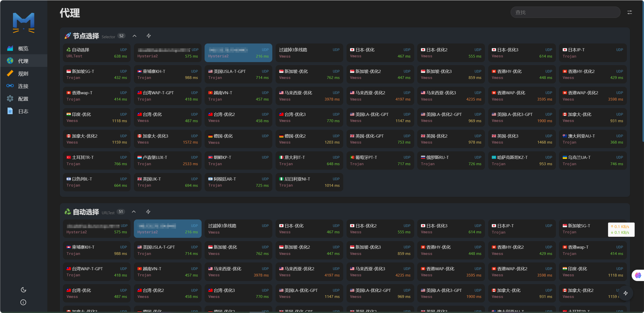Click the Metacubex cat logo
644x313 pixels.
click(24, 23)
